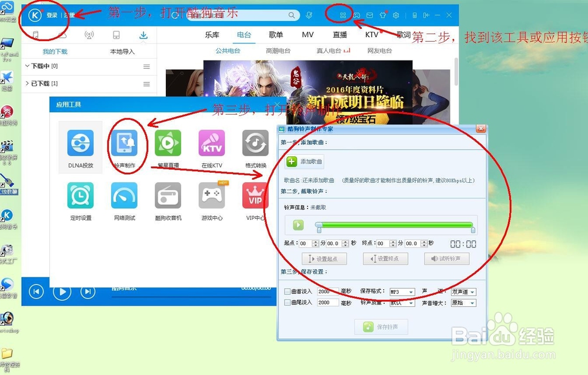
Task: Click green play button in ringtone maker
Action: pos(298,225)
